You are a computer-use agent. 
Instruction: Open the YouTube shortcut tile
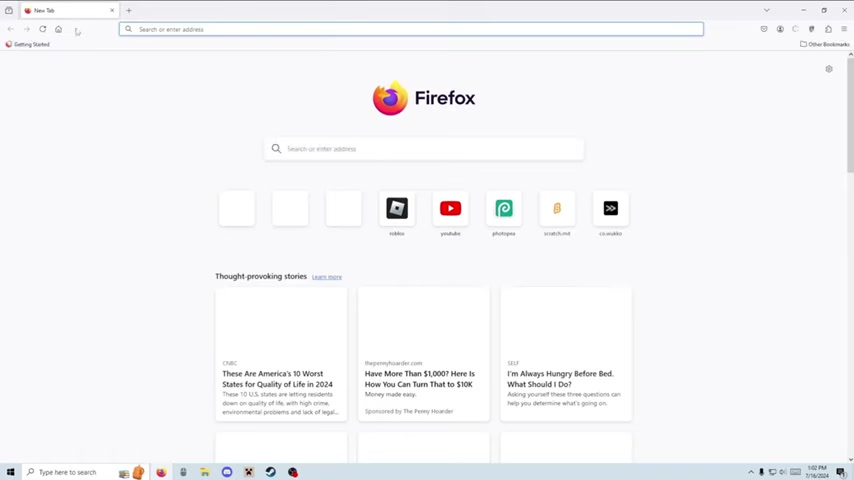(450, 209)
